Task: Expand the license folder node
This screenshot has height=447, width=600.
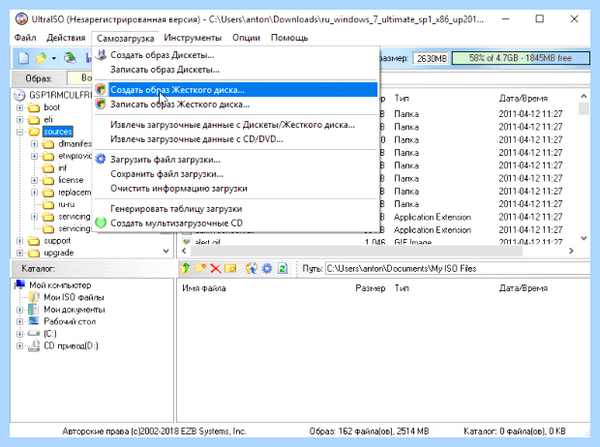Action: pyautogui.click(x=34, y=180)
